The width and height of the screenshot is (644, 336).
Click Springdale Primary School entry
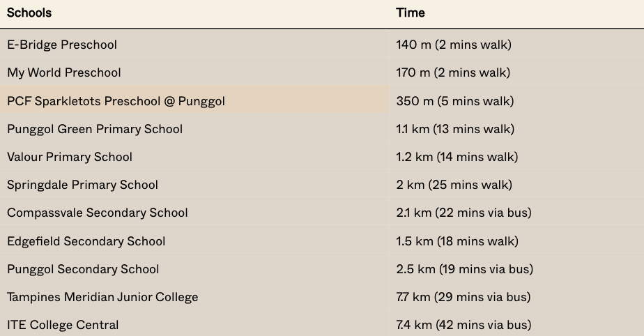click(x=83, y=185)
